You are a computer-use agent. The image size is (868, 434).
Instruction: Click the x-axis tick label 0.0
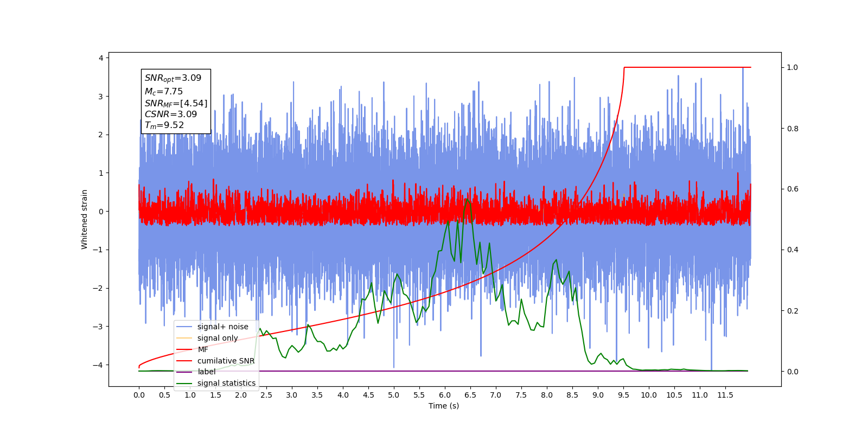pos(139,395)
